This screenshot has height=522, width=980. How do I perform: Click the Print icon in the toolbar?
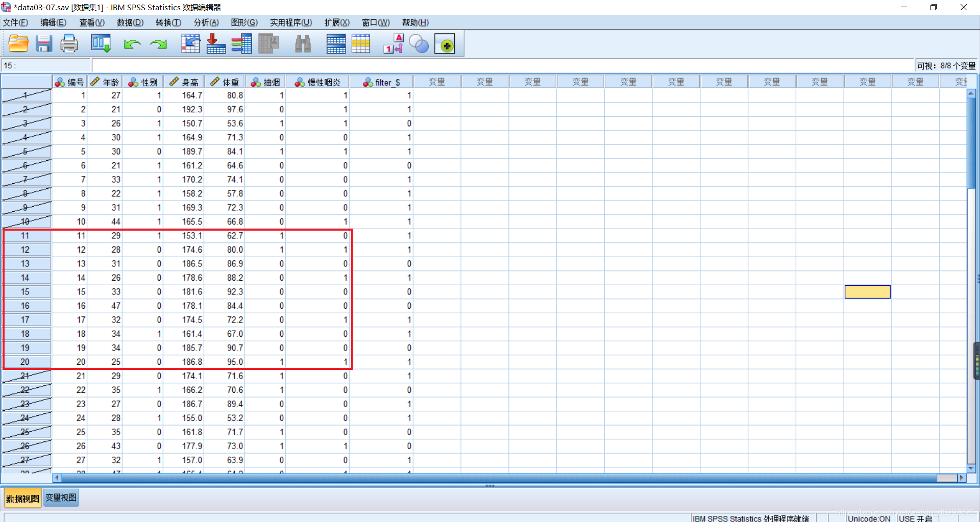pyautogui.click(x=69, y=44)
